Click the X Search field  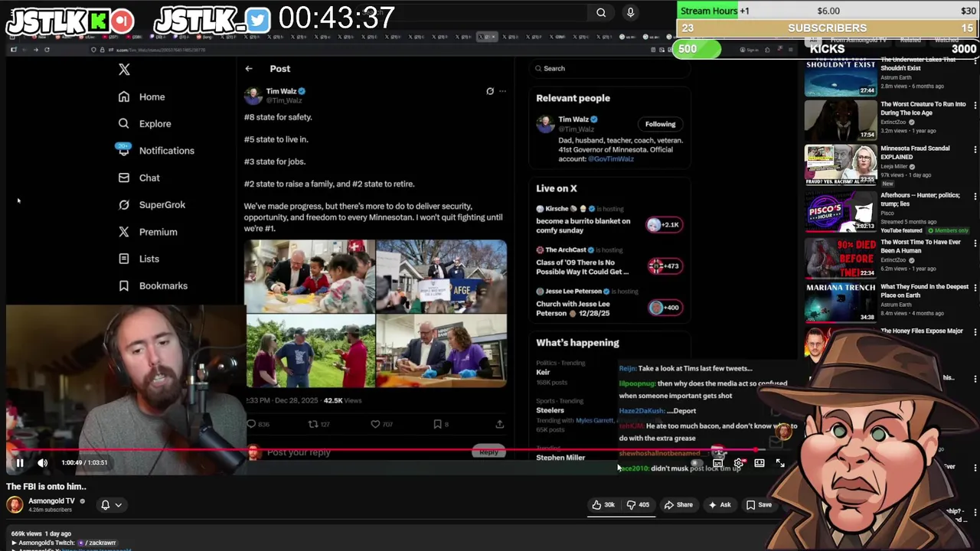[x=610, y=68]
